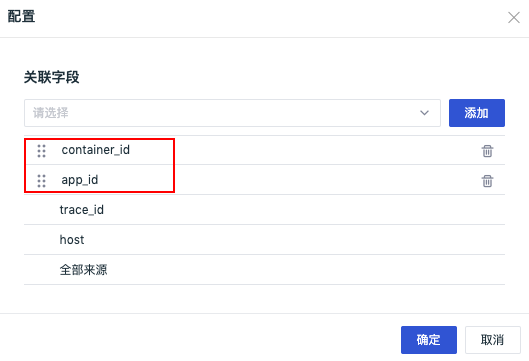
Task: Delete the app_id field with trash icon
Action: (x=487, y=181)
